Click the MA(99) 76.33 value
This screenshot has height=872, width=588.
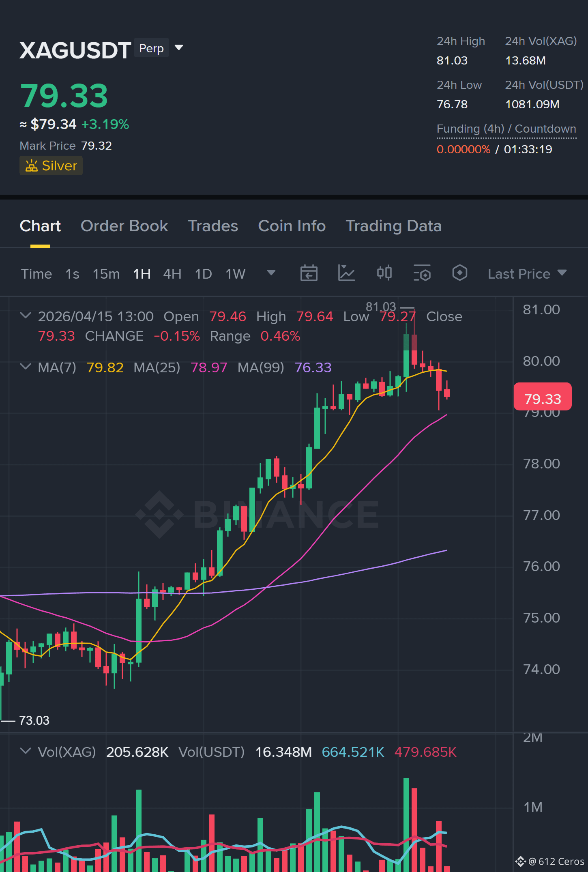click(x=313, y=367)
